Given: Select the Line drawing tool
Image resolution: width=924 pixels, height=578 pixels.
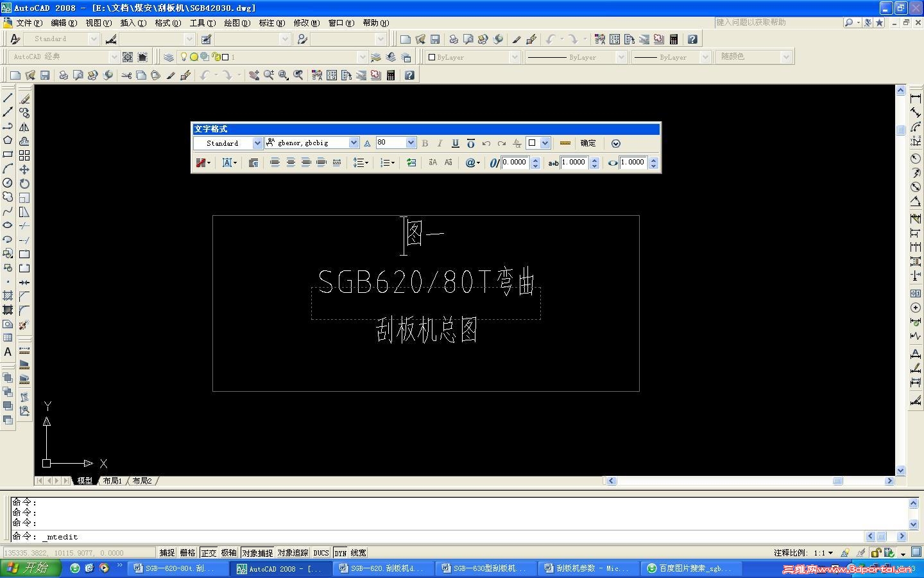Looking at the screenshot, I should (8, 98).
